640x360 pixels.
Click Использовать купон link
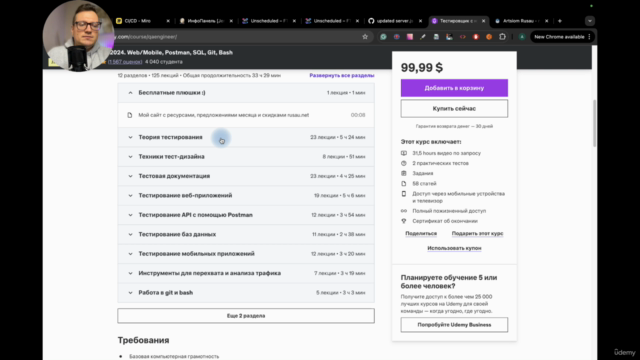click(x=454, y=248)
